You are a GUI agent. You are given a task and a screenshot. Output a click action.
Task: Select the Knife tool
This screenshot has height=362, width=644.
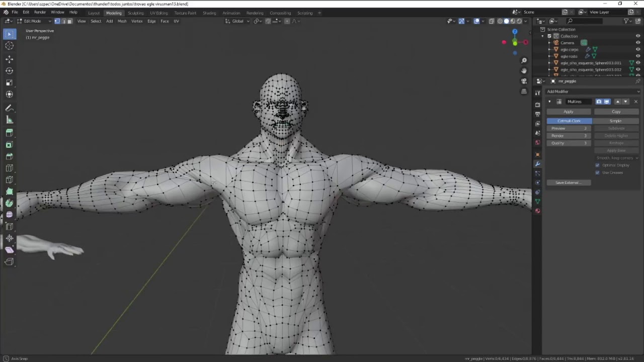pos(9,179)
